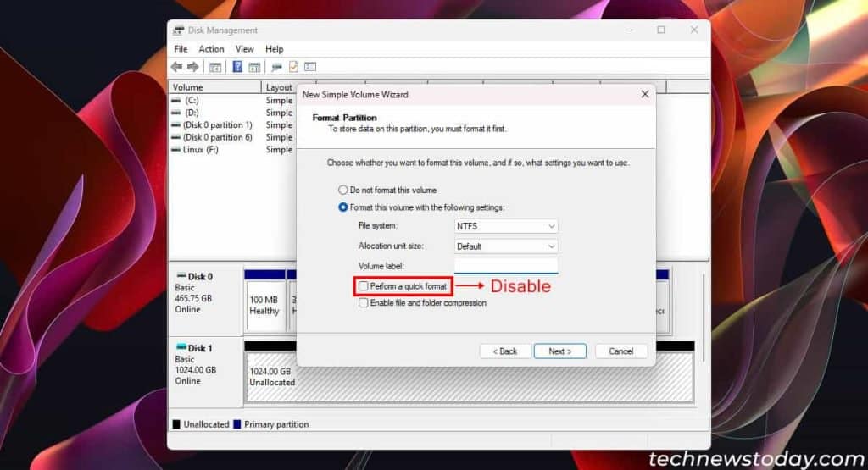Select the Linux (F:) volume row

pos(232,149)
